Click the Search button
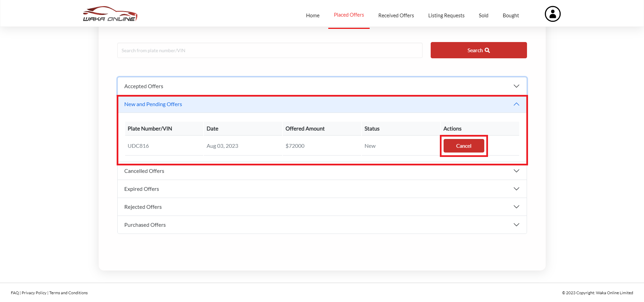This screenshot has width=644, height=302. (x=479, y=50)
